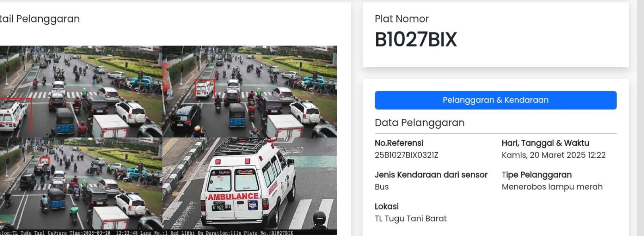
Task: Open the top-left traffic camera frame
Action: [81, 91]
